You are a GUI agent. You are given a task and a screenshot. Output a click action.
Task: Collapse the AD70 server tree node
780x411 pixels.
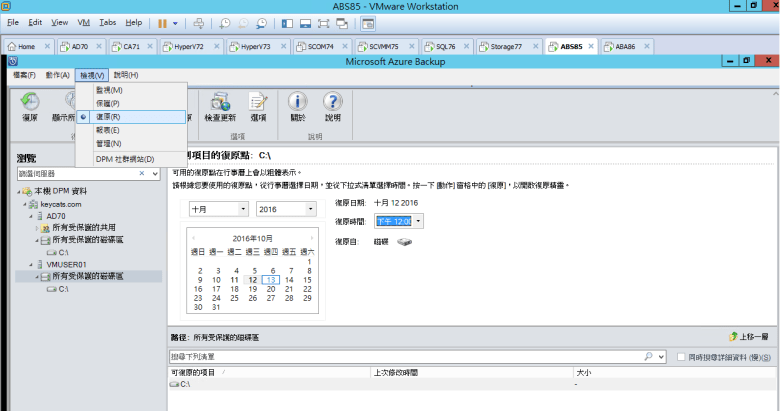pos(36,215)
